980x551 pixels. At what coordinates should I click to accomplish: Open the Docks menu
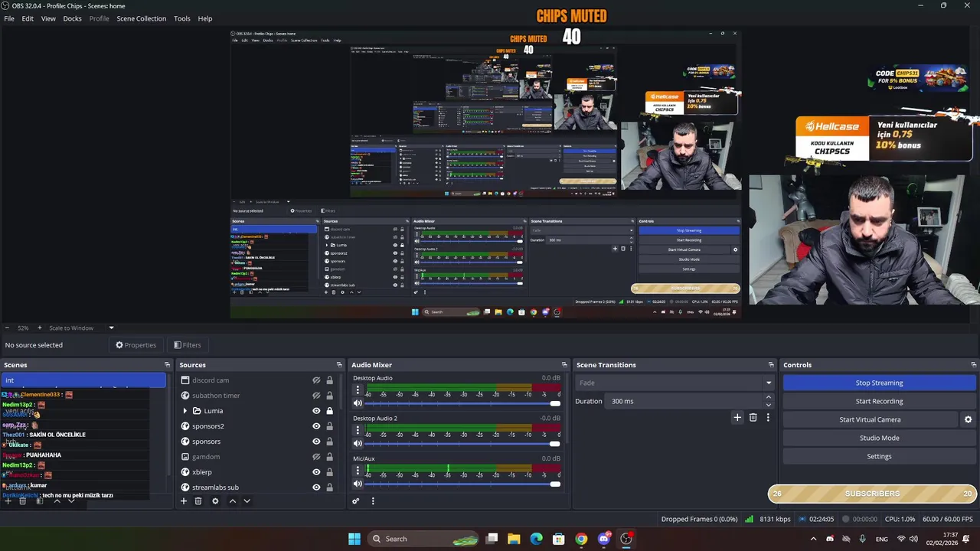tap(72, 18)
